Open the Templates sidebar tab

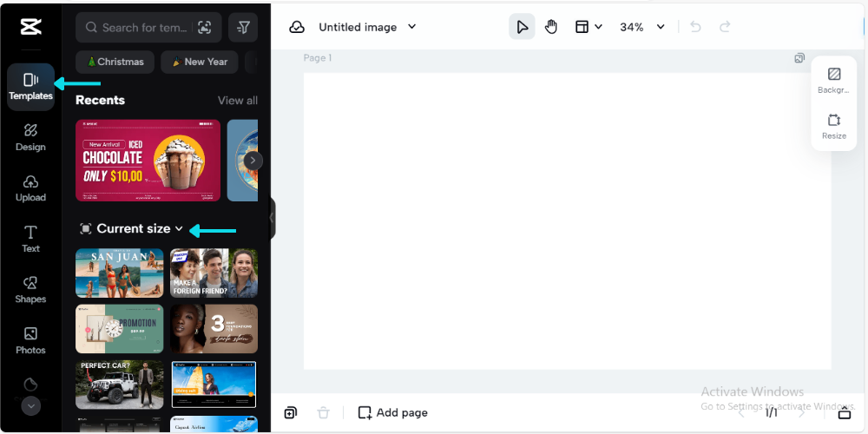[31, 87]
